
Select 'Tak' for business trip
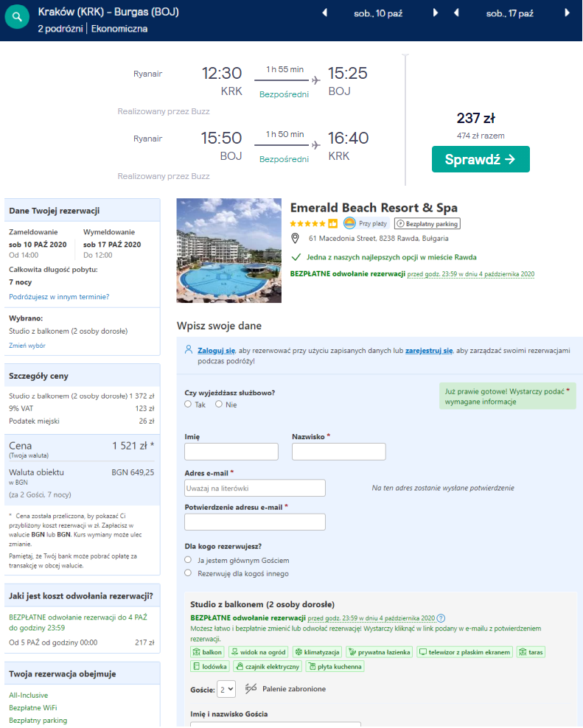pyautogui.click(x=189, y=404)
